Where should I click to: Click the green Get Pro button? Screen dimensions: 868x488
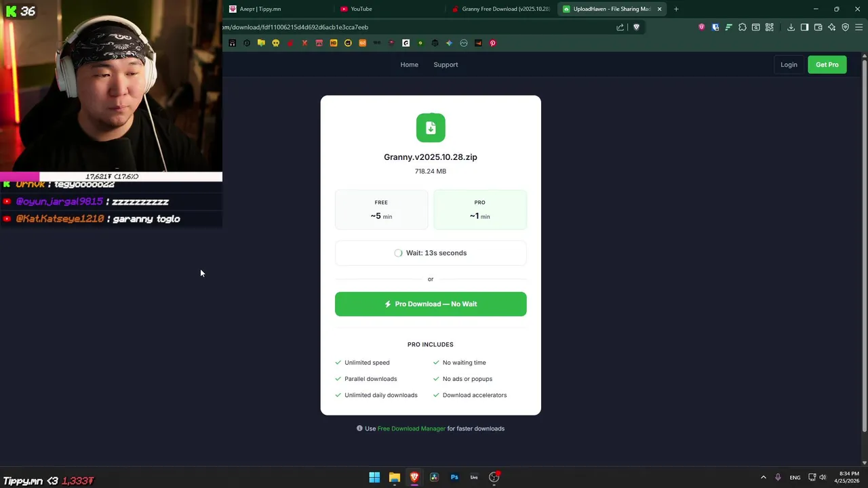tap(827, 64)
